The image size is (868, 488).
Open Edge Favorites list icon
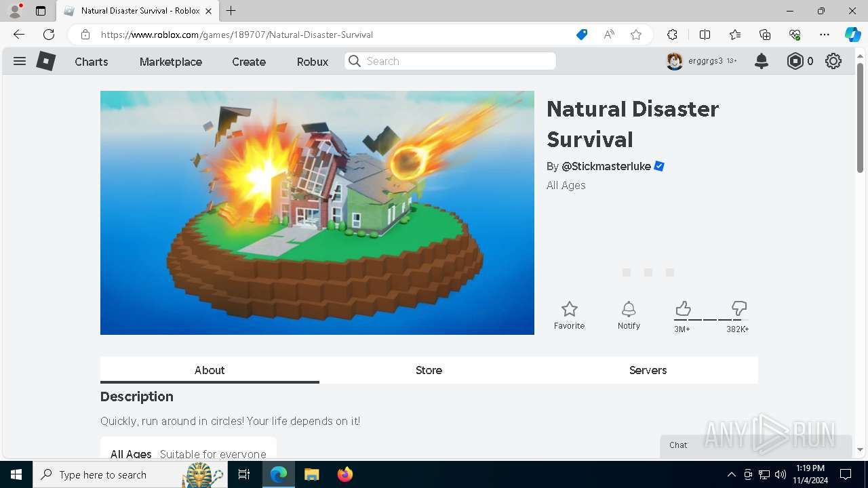tap(735, 35)
